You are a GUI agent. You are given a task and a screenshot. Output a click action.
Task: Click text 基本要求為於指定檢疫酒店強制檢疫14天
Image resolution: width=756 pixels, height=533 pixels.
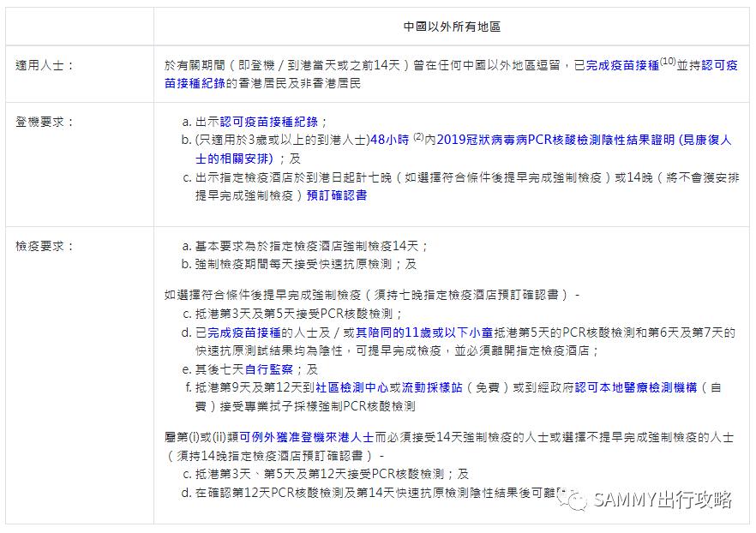[x=307, y=246]
